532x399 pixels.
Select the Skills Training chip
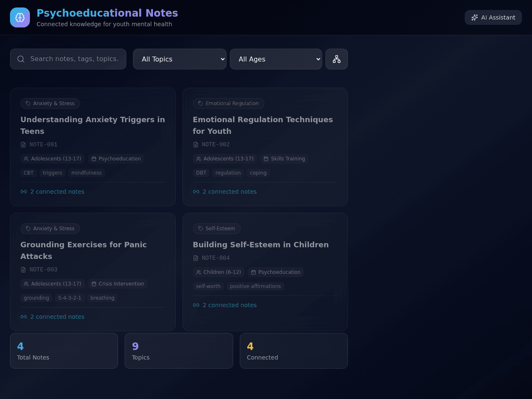pos(284,159)
